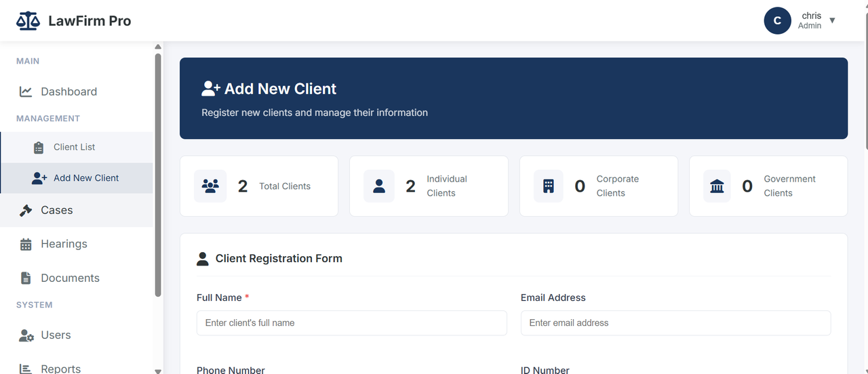Click the sidebar vertical scrollbar thumb
Image resolution: width=868 pixels, height=374 pixels.
click(x=158, y=175)
